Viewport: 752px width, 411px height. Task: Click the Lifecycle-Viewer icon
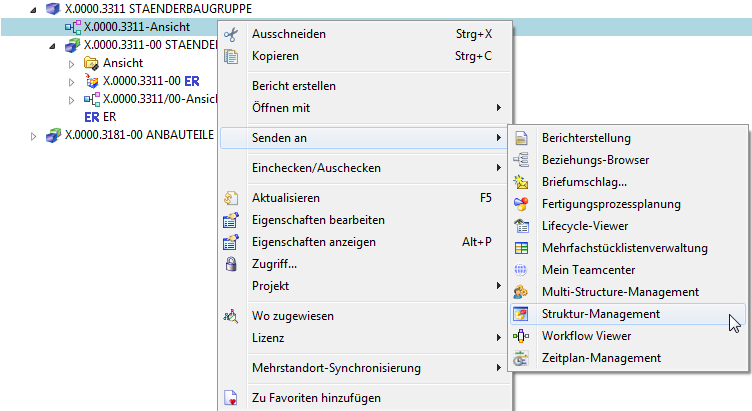click(520, 226)
